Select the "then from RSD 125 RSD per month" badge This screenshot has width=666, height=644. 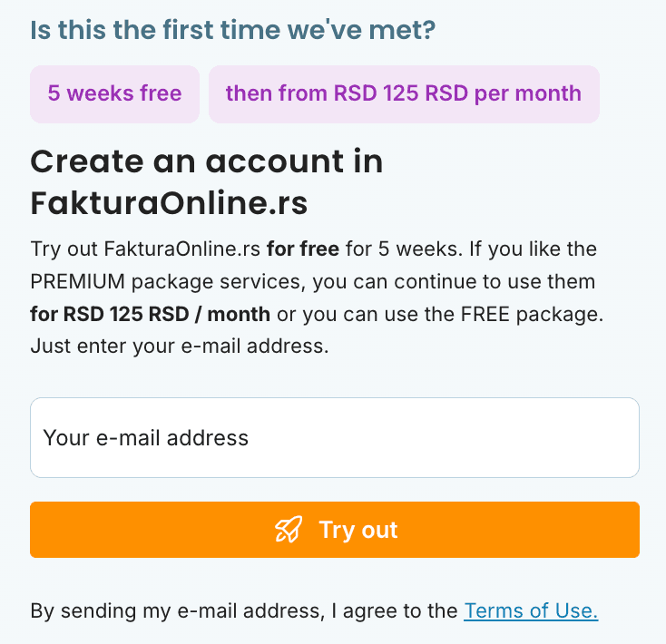tap(404, 93)
